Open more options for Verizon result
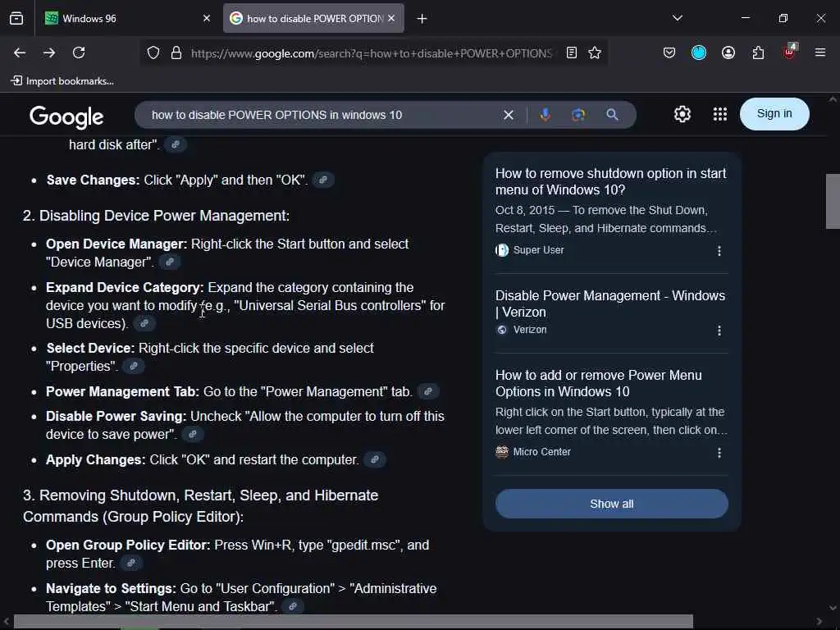 (x=719, y=331)
